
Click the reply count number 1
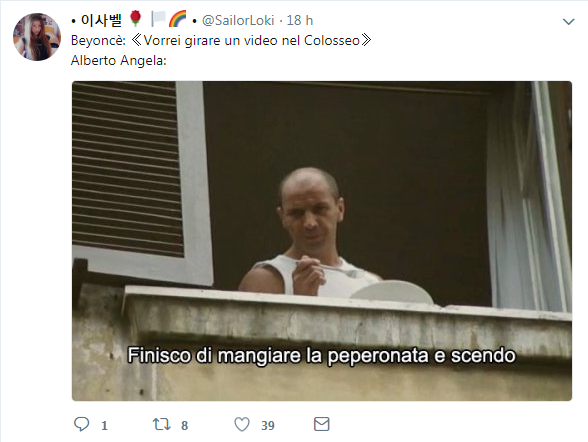click(104, 426)
